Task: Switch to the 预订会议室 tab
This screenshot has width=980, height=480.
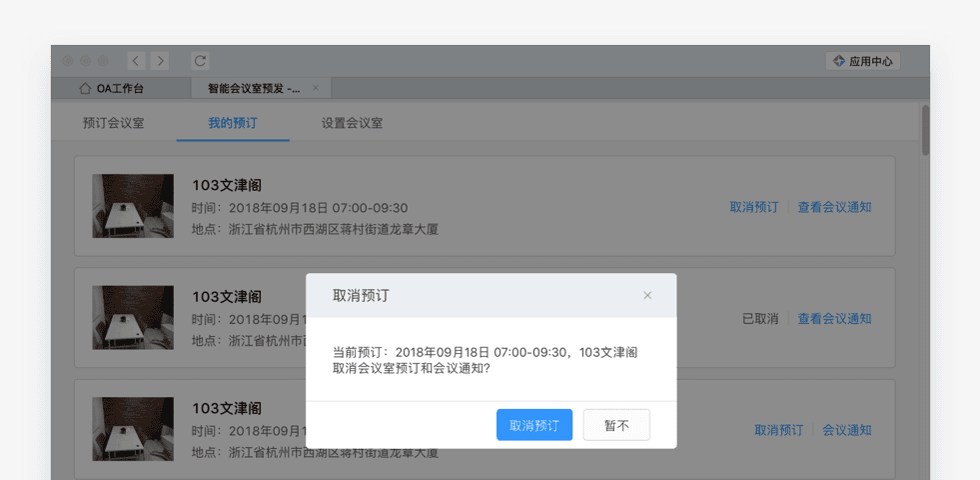Action: click(x=113, y=123)
